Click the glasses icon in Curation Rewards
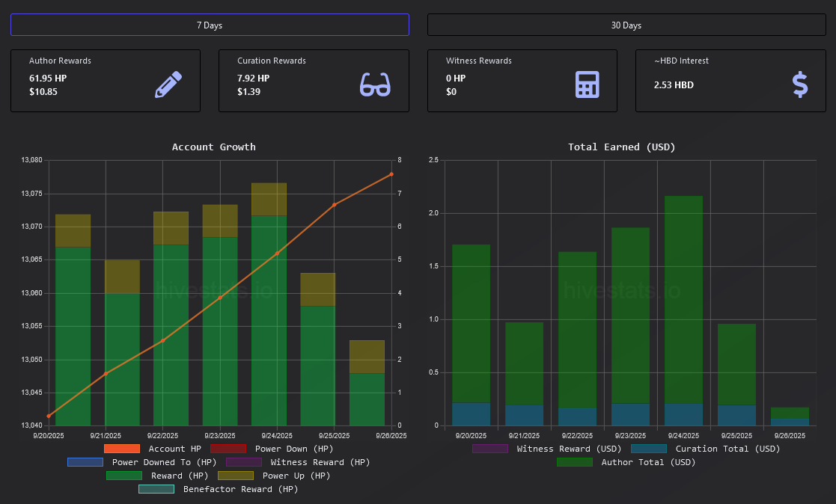 (375, 84)
